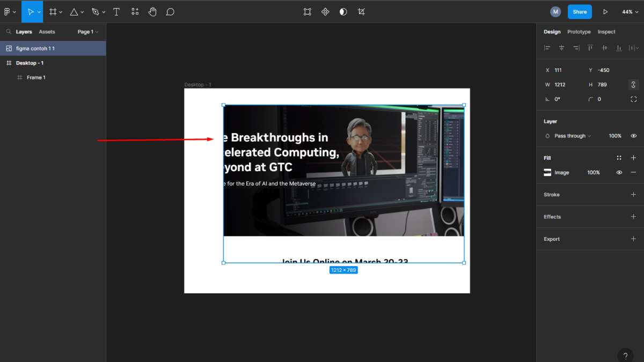Expand the Frame tool dropdown arrow

61,12
